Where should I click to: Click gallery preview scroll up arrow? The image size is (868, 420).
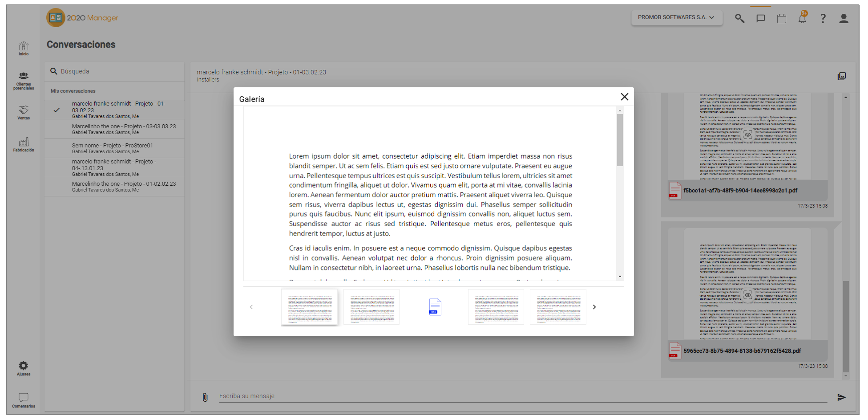(620, 110)
